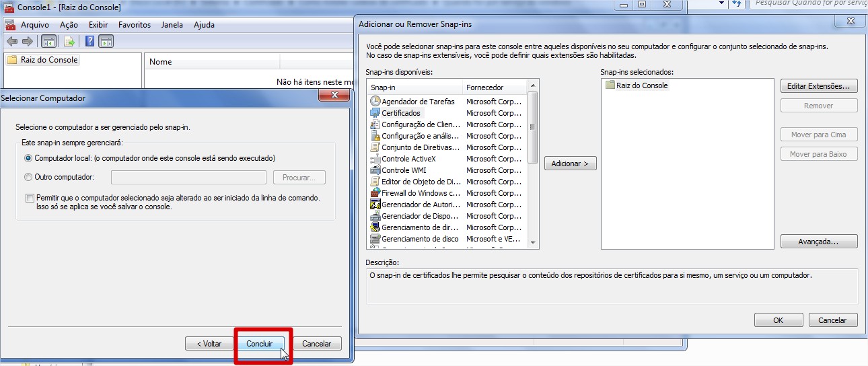Select the Controle ActiveX snap-in icon

[375, 159]
